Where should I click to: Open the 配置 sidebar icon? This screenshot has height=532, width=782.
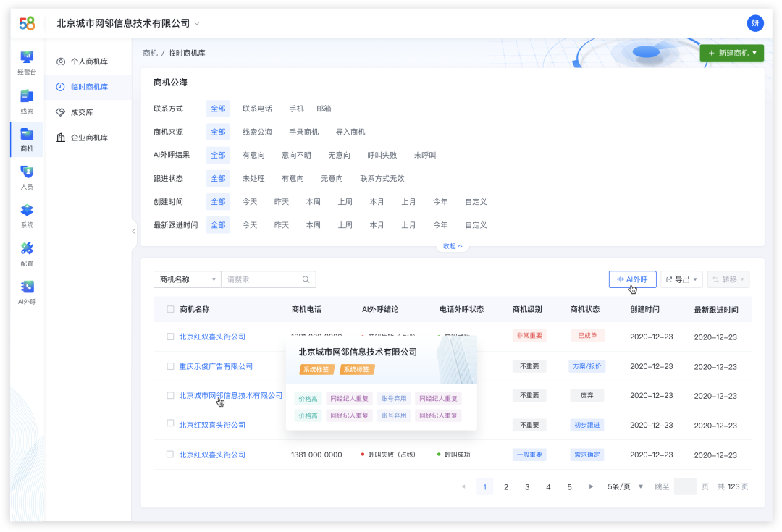[x=27, y=254]
